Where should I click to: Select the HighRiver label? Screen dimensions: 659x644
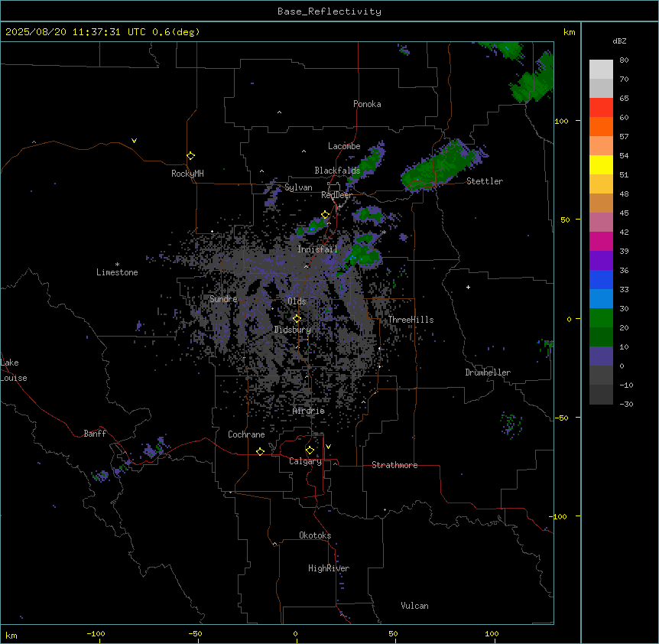(x=329, y=568)
